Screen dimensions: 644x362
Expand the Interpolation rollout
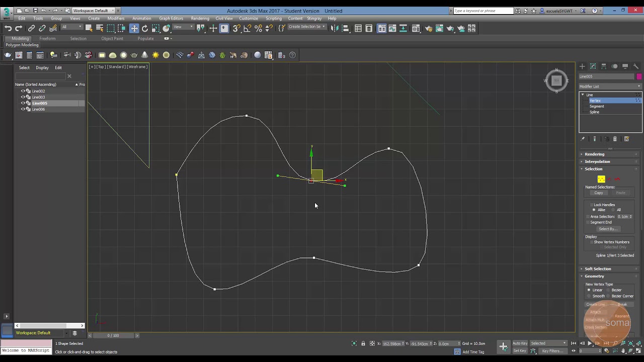click(609, 161)
